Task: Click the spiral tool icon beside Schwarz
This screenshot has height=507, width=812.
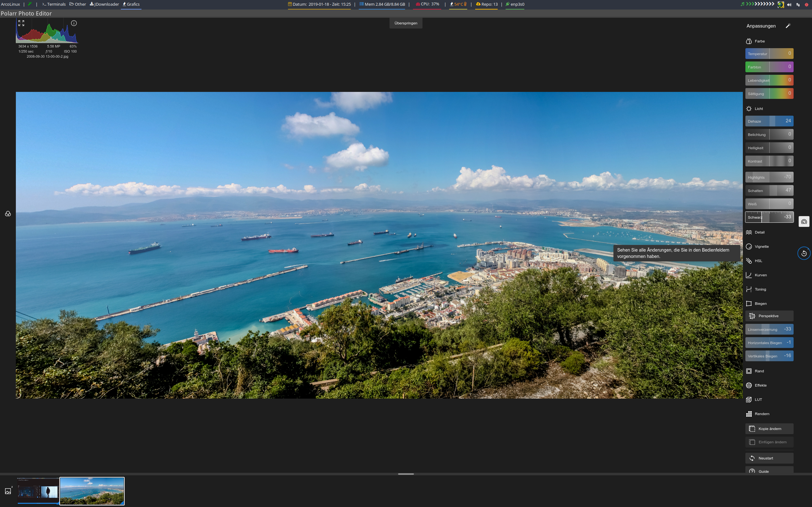Action: coord(804,221)
